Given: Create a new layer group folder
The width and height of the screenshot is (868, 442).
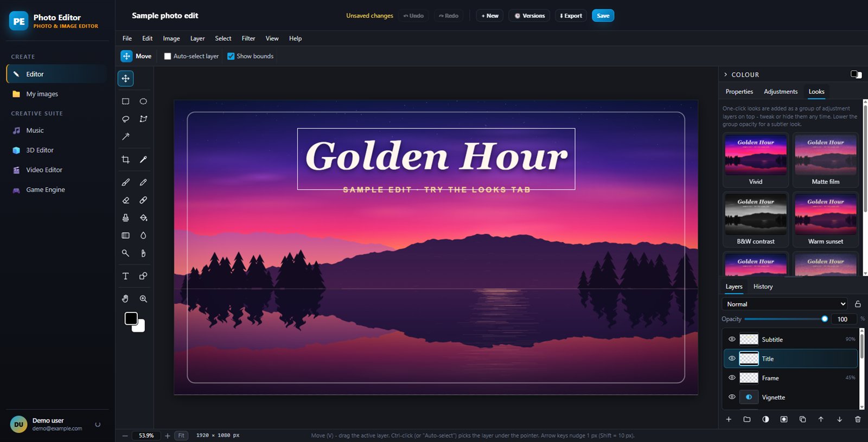Looking at the screenshot, I should 747,419.
